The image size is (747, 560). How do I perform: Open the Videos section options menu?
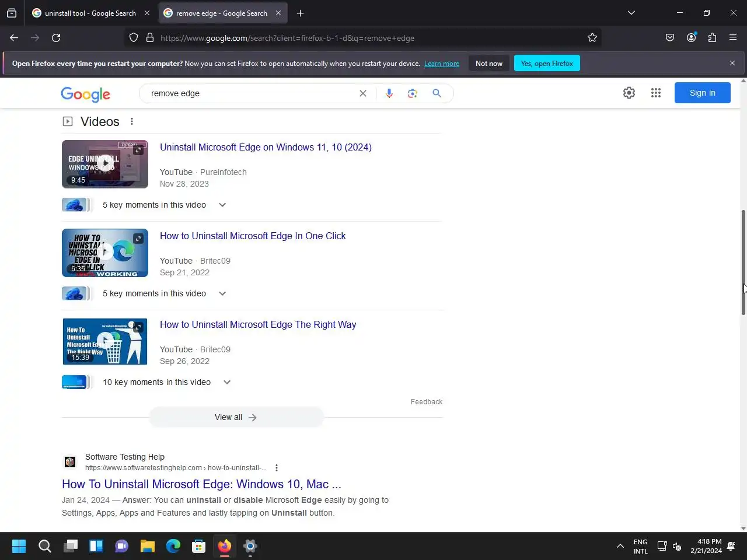[x=132, y=121]
